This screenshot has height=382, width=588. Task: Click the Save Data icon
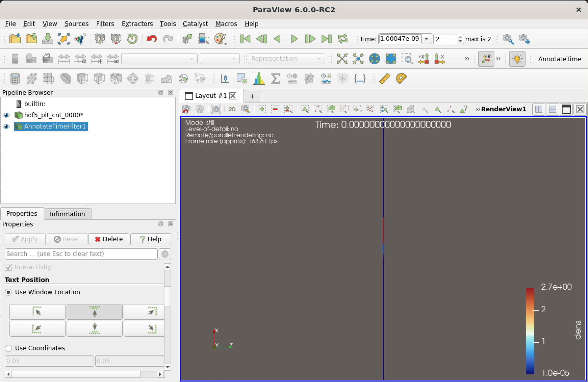pos(48,39)
